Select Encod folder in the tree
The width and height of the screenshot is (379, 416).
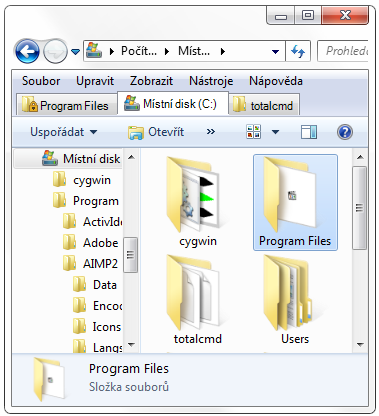[x=98, y=306]
